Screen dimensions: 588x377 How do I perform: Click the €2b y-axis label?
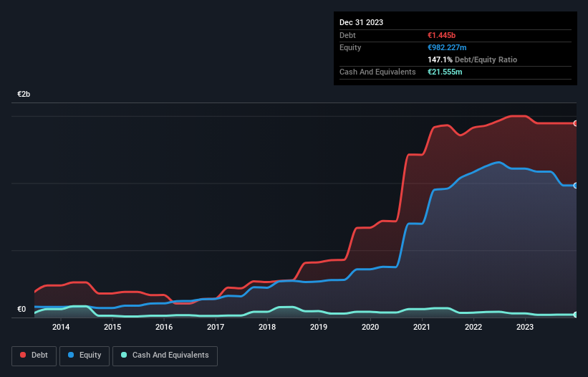click(24, 94)
